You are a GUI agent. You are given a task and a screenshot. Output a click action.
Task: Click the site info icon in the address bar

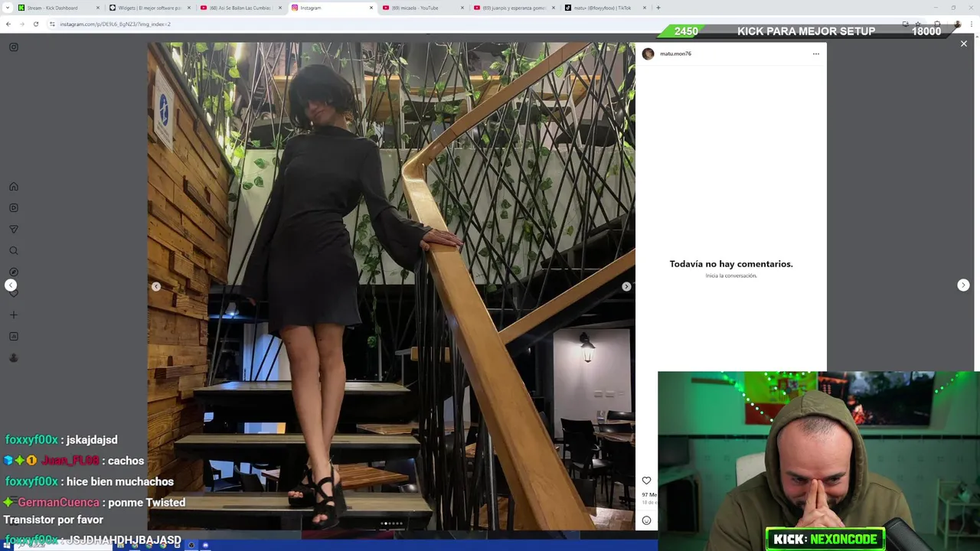(x=53, y=24)
